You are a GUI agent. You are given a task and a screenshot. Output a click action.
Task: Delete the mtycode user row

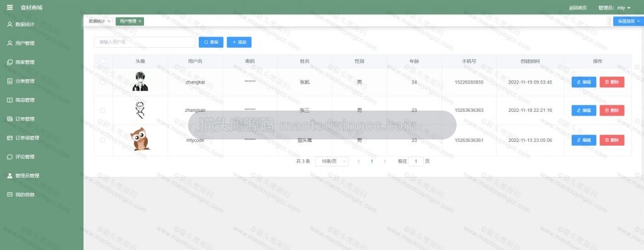click(x=611, y=140)
